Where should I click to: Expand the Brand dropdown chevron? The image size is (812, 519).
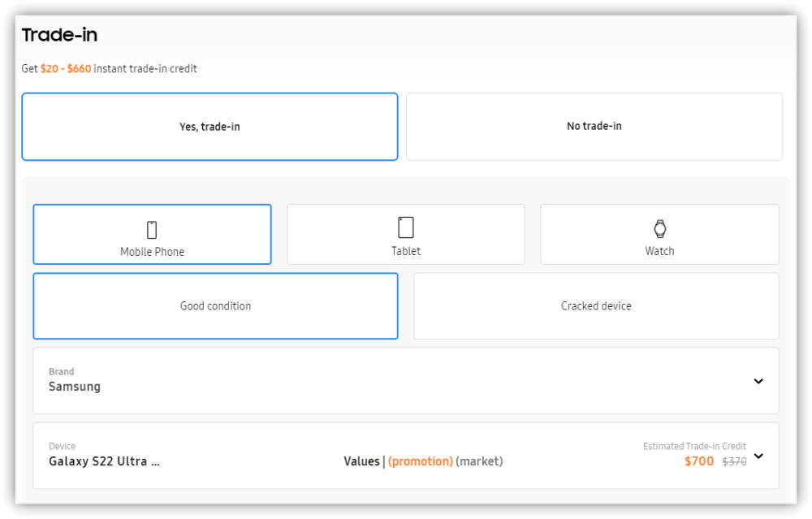758,381
